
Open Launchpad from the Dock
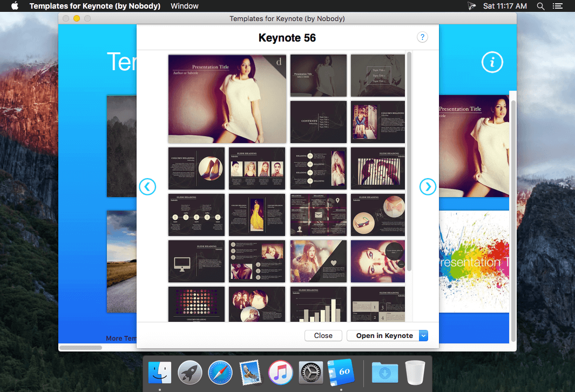click(x=190, y=373)
